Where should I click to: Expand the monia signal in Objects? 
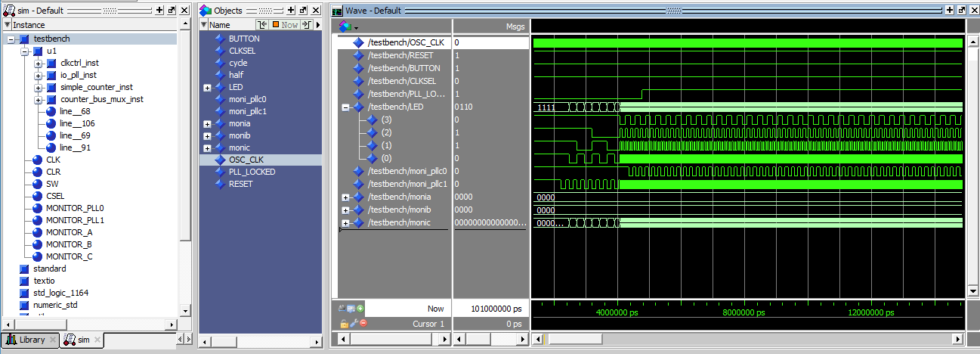click(x=207, y=123)
